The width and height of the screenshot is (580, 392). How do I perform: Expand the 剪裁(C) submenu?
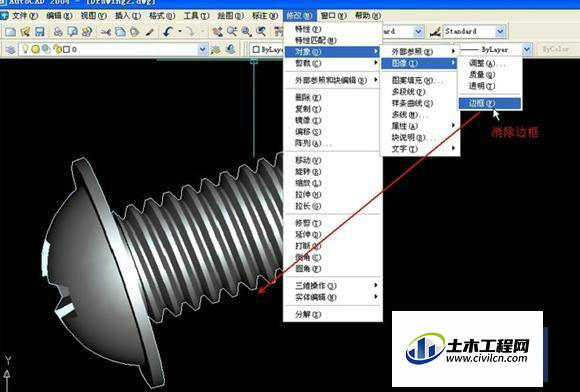(332, 63)
